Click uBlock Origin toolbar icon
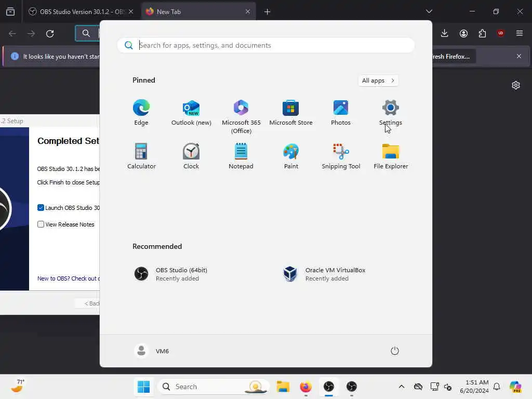This screenshot has height=399, width=532. coord(501,33)
